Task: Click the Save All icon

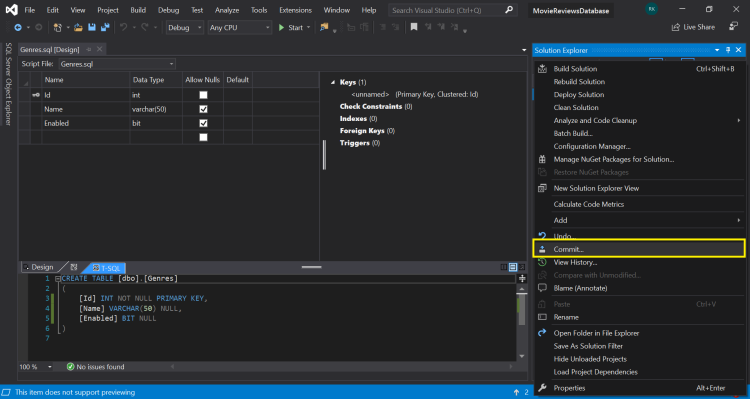Action: click(x=105, y=28)
